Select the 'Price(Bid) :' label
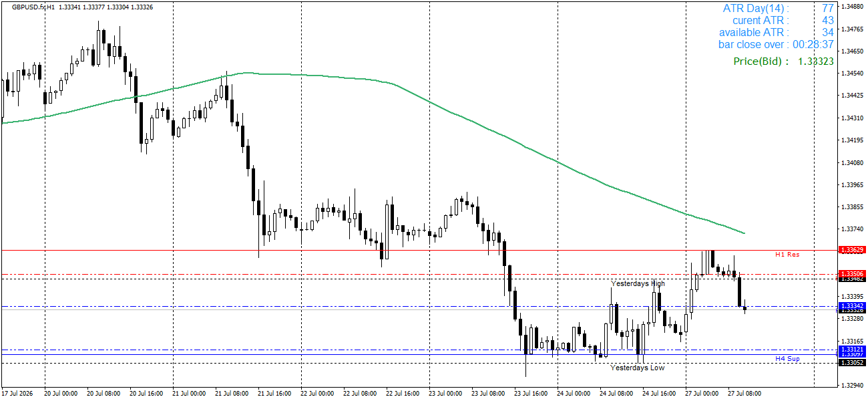868x401 pixels. click(x=761, y=61)
